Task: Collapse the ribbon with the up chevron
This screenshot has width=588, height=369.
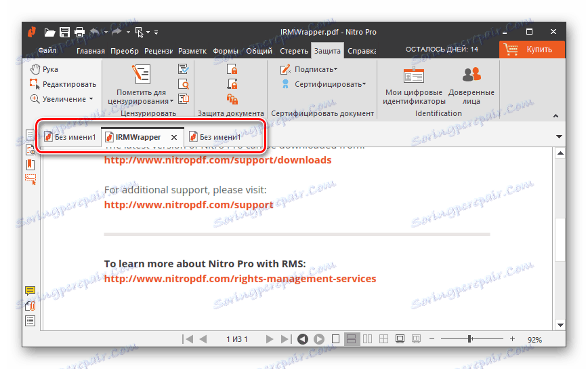Action: (555, 116)
